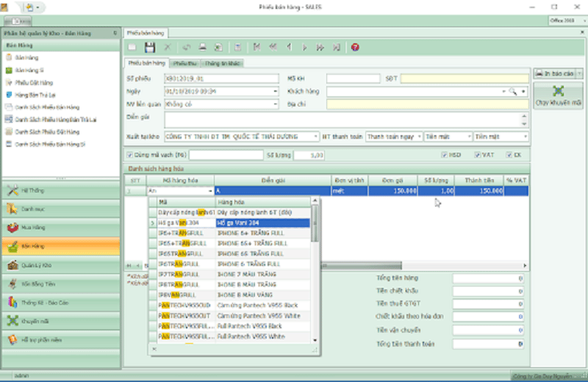Toggle the VAT checkbox
This screenshot has height=382, width=588.
click(x=477, y=155)
